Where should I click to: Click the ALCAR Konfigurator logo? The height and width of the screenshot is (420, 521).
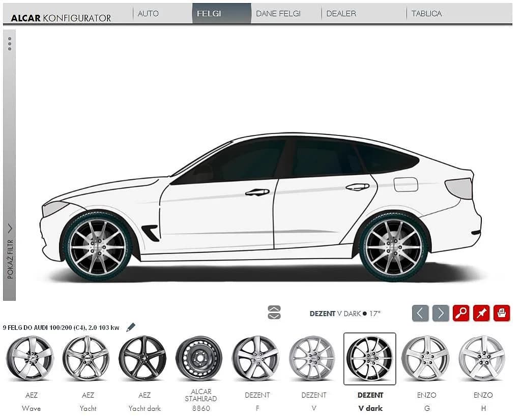[x=61, y=18]
